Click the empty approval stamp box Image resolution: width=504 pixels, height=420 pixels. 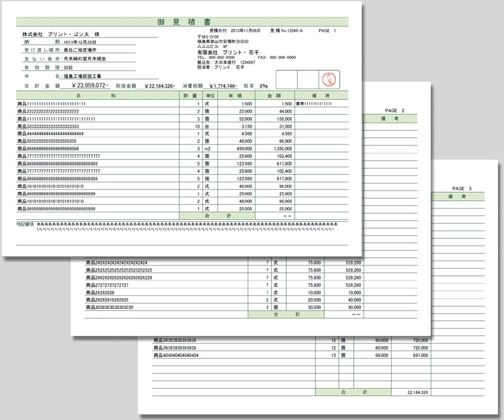tap(287, 79)
